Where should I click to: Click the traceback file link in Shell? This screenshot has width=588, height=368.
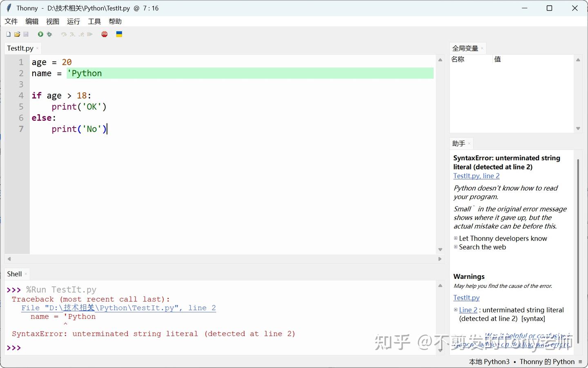118,308
